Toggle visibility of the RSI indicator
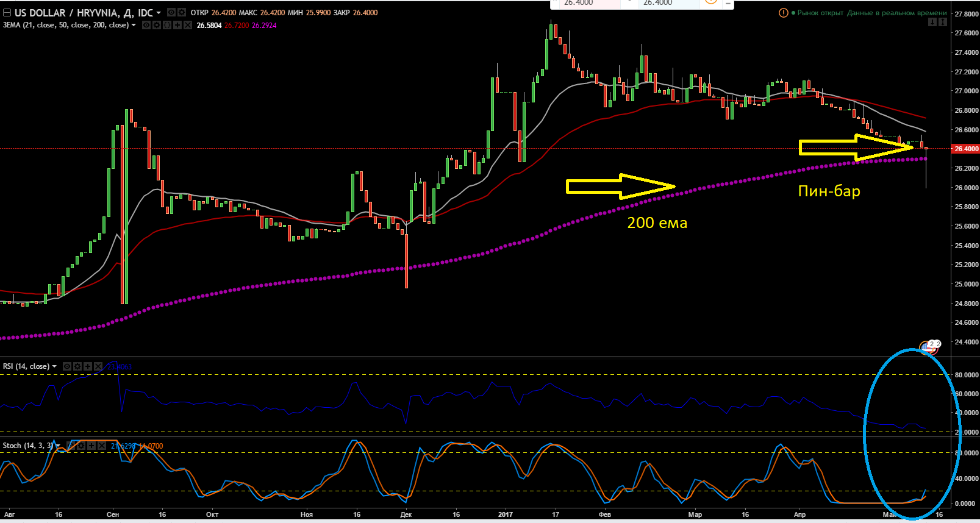The width and height of the screenshot is (980, 523). (67, 366)
